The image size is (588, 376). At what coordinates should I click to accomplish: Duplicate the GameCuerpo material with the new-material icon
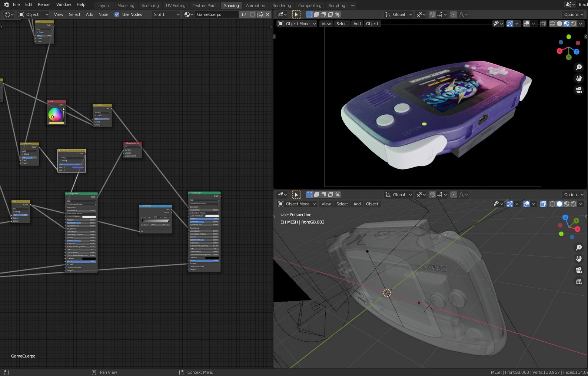coord(260,14)
